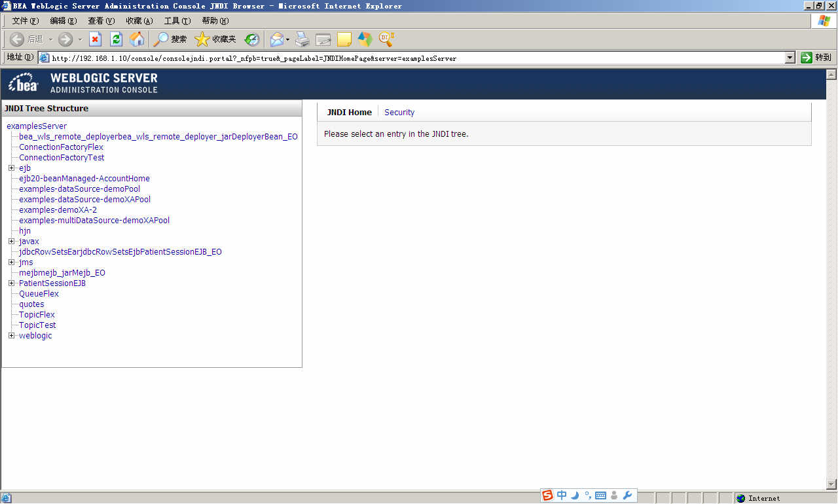Stop page loading with the red X icon
Screen dimensions: 838x504
[x=95, y=39]
